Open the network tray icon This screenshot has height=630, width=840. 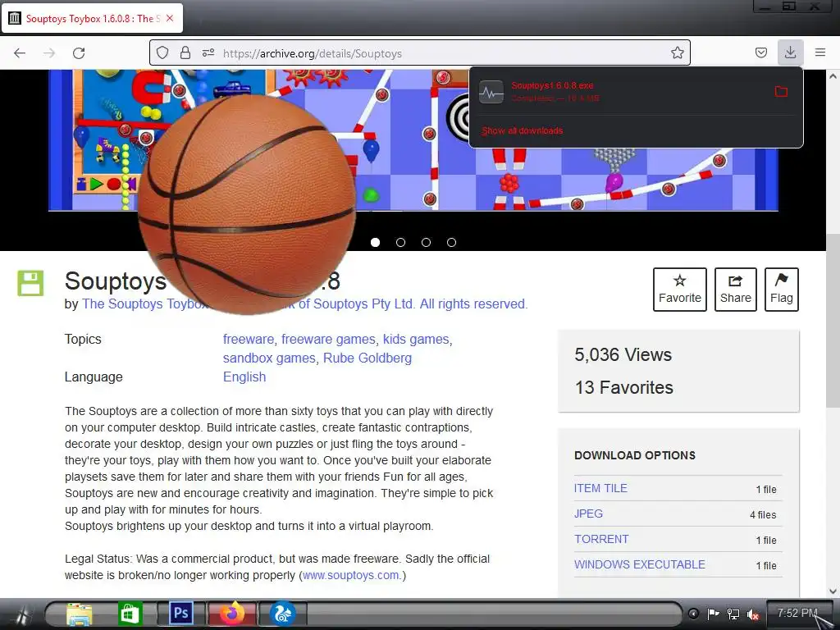click(733, 614)
